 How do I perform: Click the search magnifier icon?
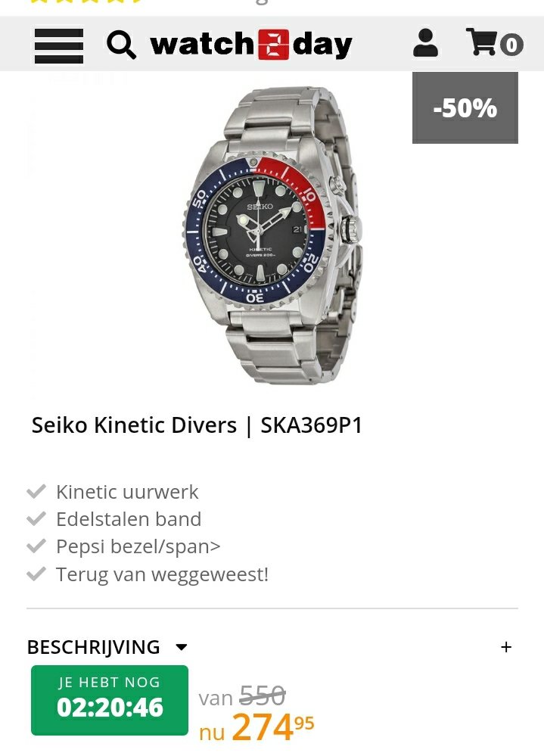point(121,45)
